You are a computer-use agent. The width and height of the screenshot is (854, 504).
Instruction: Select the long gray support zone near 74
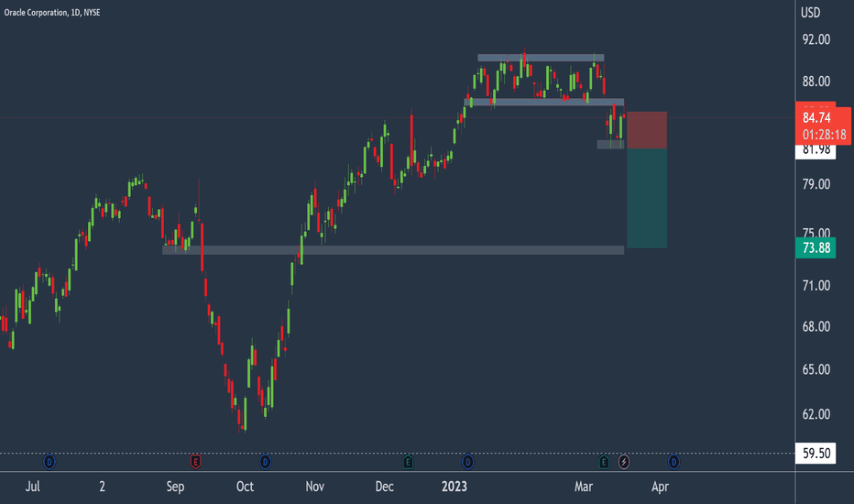click(x=393, y=250)
